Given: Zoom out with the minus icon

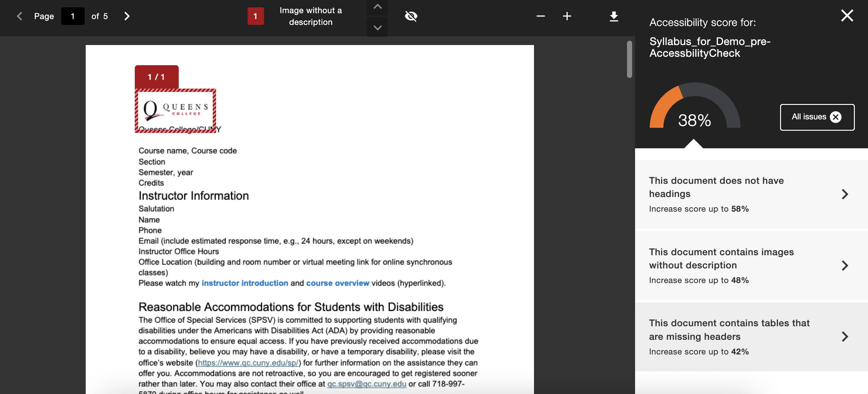Looking at the screenshot, I should [x=541, y=16].
